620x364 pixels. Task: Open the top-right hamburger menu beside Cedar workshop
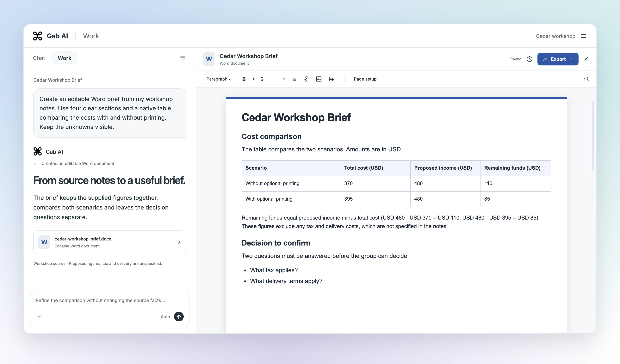pos(584,36)
